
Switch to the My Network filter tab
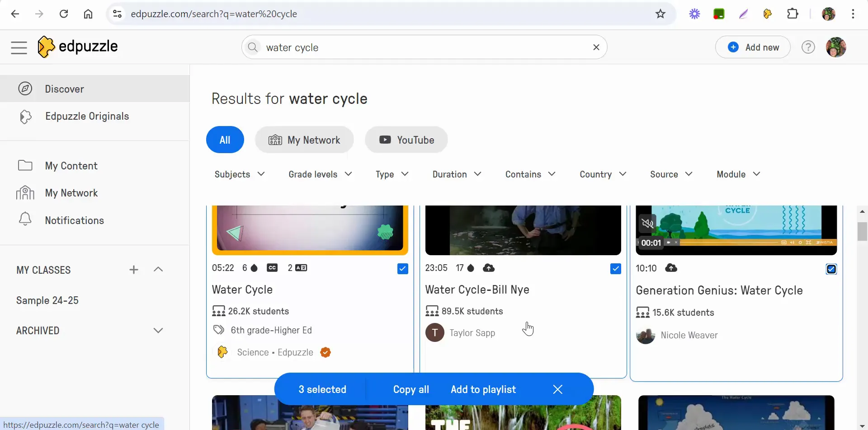304,140
